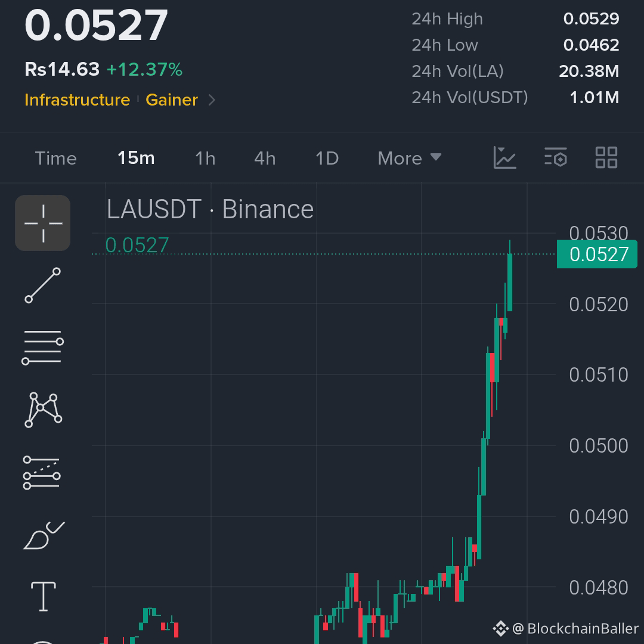Select the 1h interval tab
Image resolution: width=644 pixels, height=644 pixels.
[205, 159]
